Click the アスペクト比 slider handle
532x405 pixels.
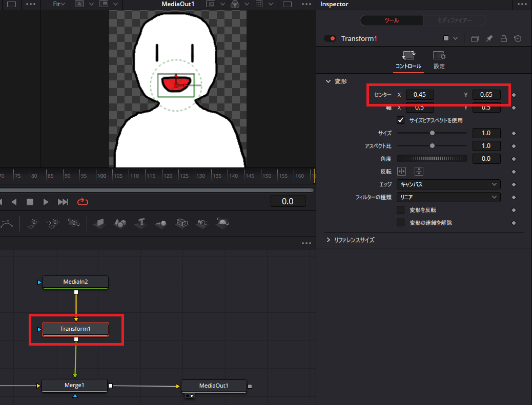[x=432, y=146]
